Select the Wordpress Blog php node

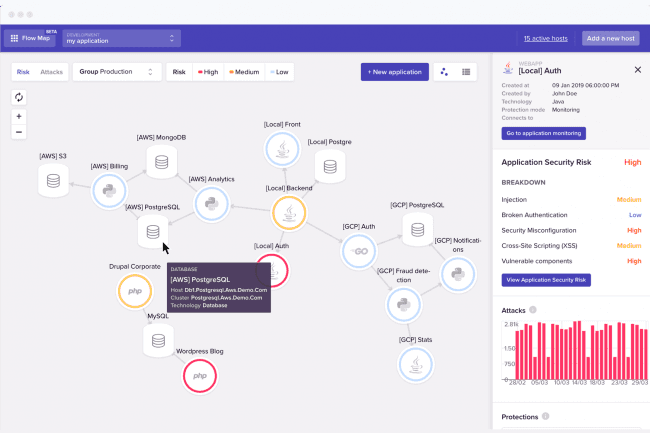pyautogui.click(x=200, y=376)
